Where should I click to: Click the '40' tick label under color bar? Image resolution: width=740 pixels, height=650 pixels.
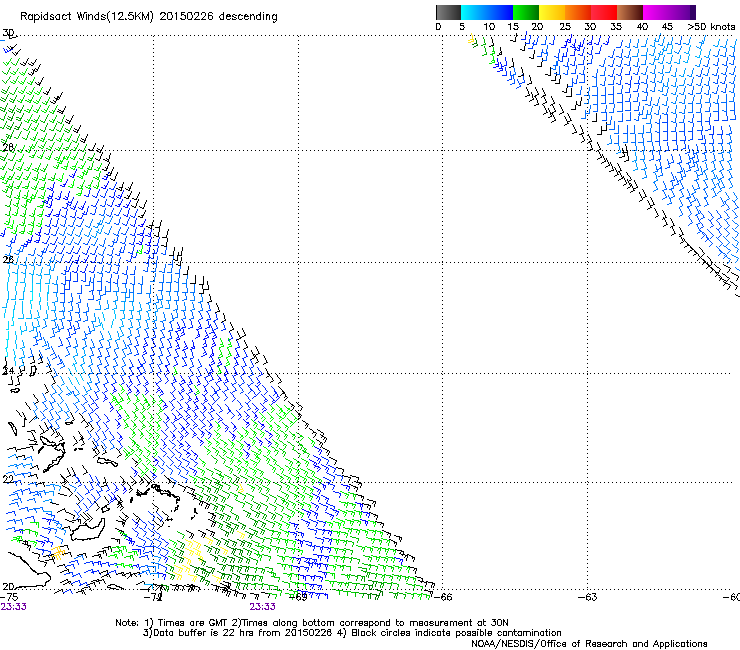coord(642,26)
